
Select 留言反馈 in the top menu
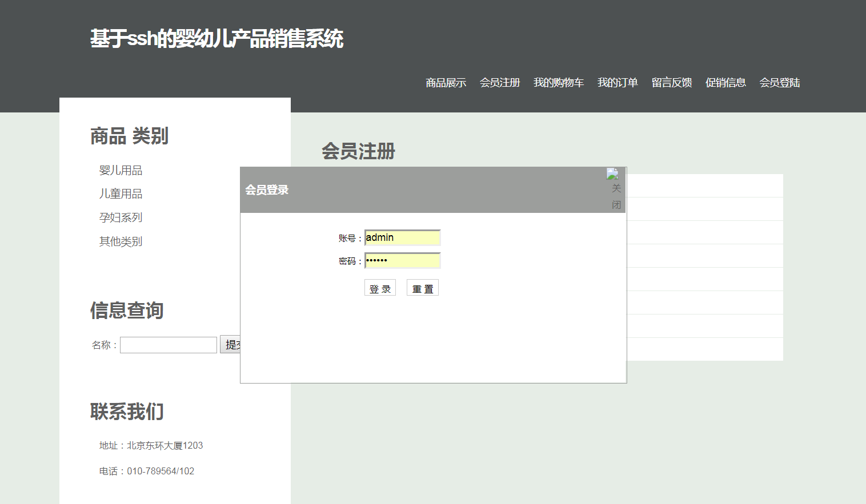click(x=672, y=83)
